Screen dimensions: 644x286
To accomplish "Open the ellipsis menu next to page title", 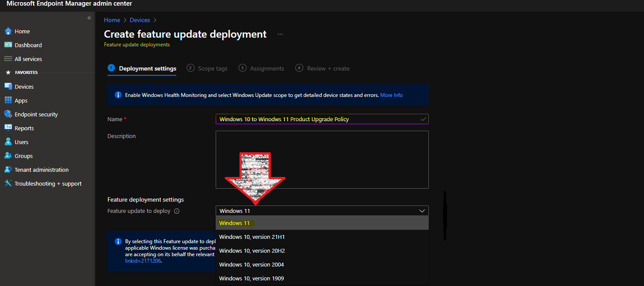I will pos(280,34).
